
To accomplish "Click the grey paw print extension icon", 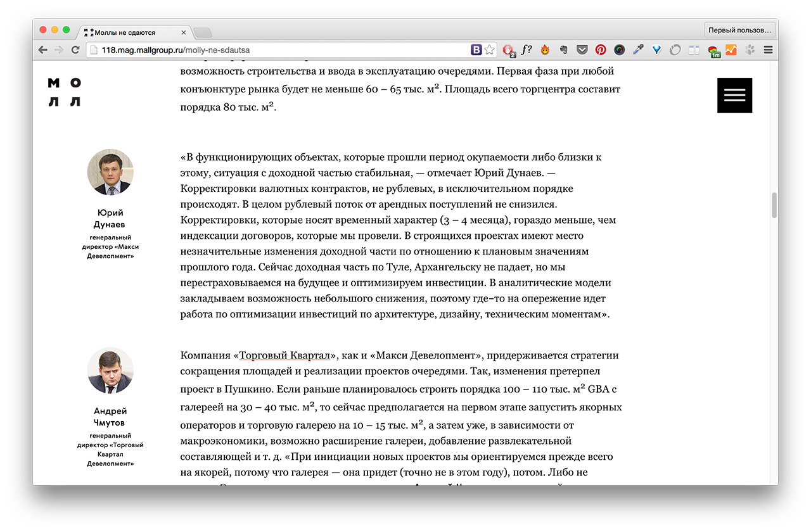I will coord(750,49).
